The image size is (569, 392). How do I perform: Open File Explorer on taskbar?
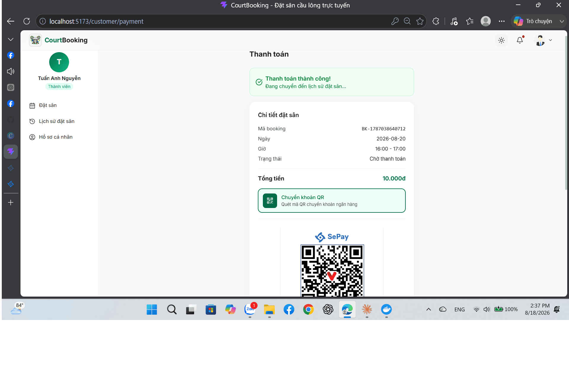(269, 309)
